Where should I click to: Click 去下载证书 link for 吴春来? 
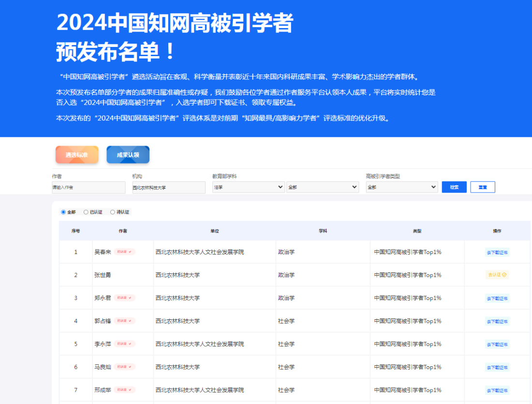(x=497, y=252)
